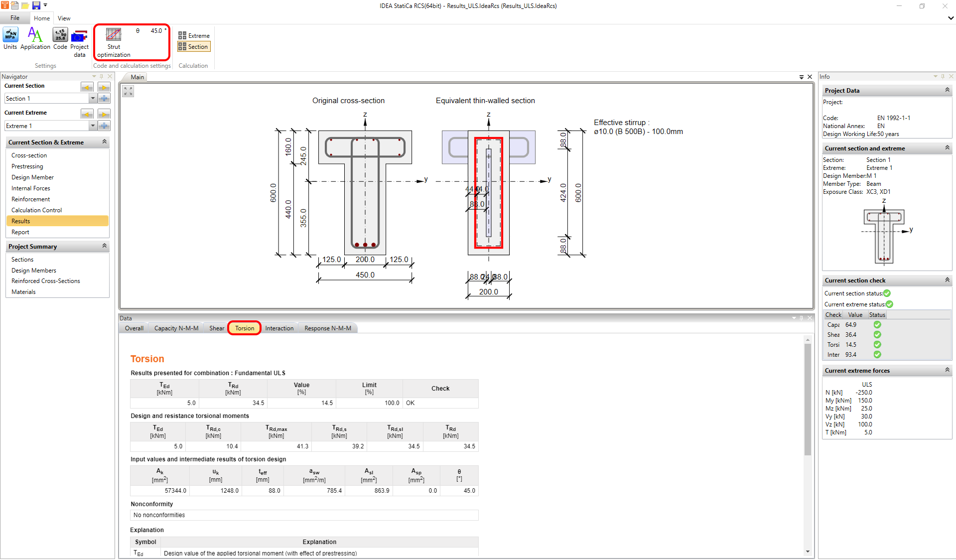Click the Application settings icon
Image resolution: width=956 pixels, height=560 pixels.
tap(35, 38)
